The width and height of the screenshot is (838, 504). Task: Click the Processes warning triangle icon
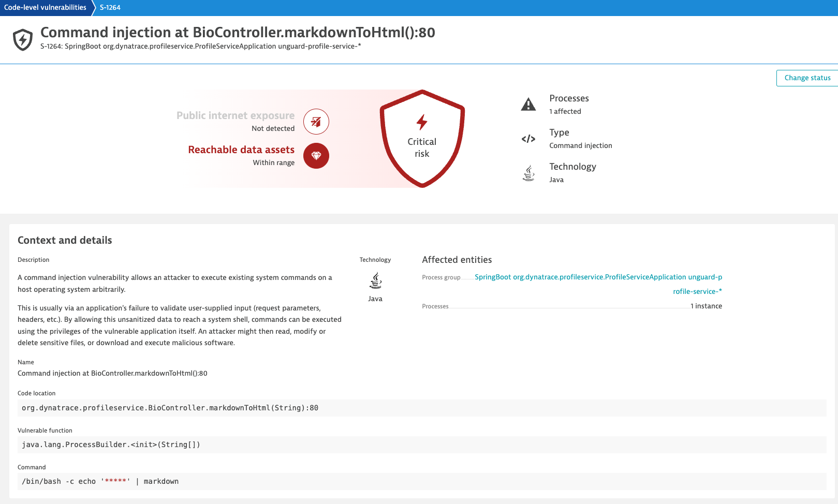tap(528, 105)
